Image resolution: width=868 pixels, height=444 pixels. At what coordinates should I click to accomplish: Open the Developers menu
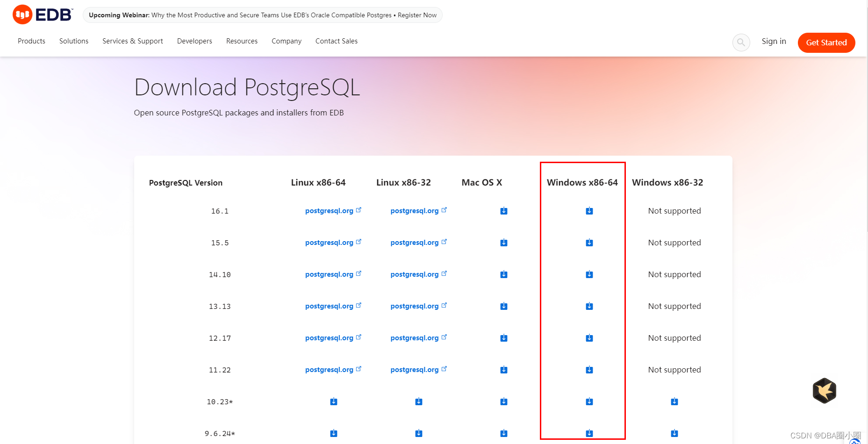[194, 41]
